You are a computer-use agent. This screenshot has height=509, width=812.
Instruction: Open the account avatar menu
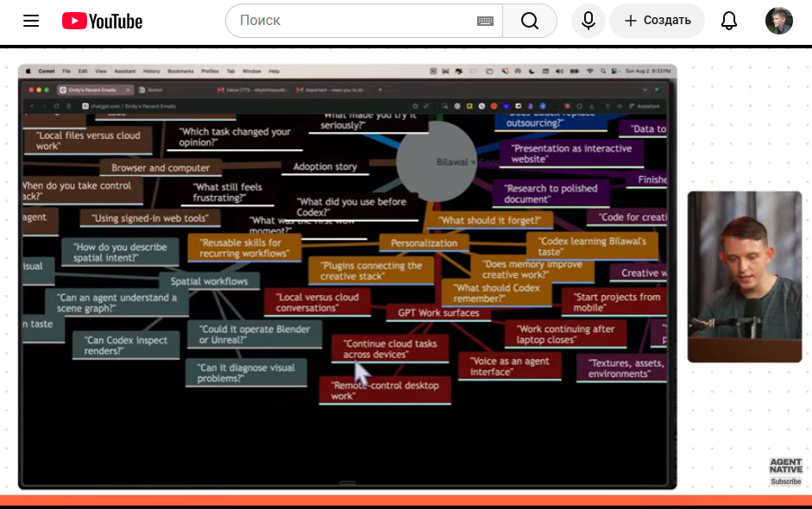[x=779, y=21]
